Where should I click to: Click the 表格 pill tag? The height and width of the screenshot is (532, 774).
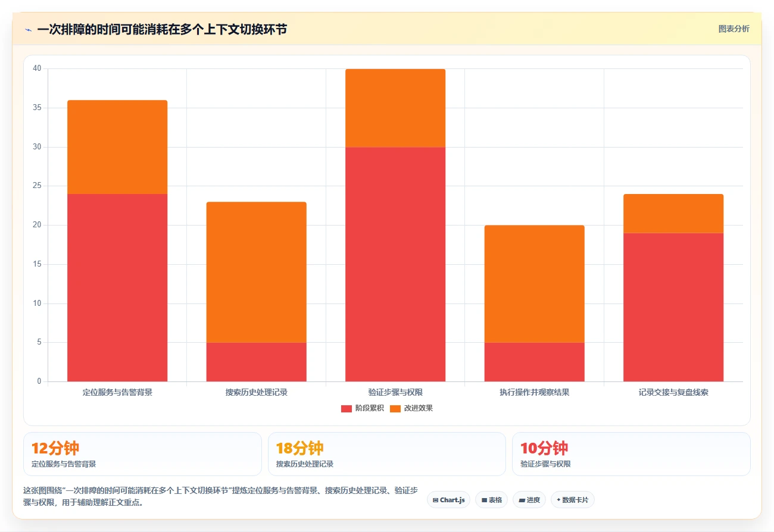click(x=491, y=500)
